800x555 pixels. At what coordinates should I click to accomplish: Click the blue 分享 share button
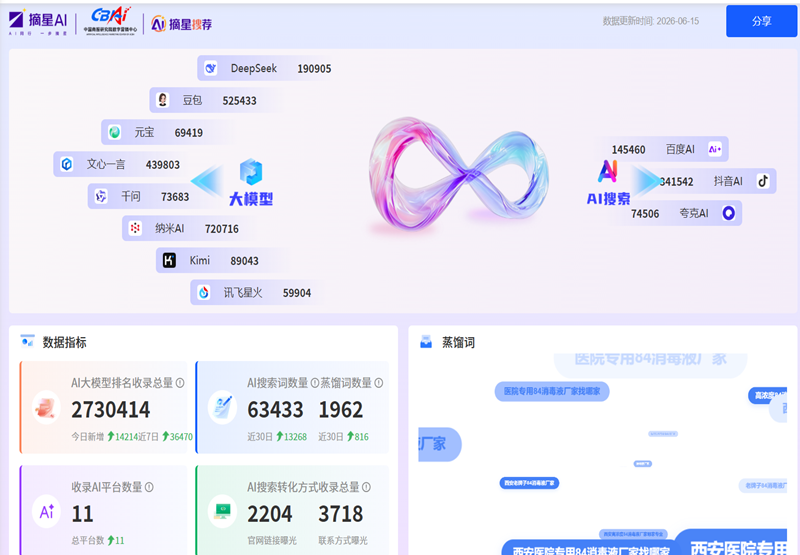(x=761, y=21)
